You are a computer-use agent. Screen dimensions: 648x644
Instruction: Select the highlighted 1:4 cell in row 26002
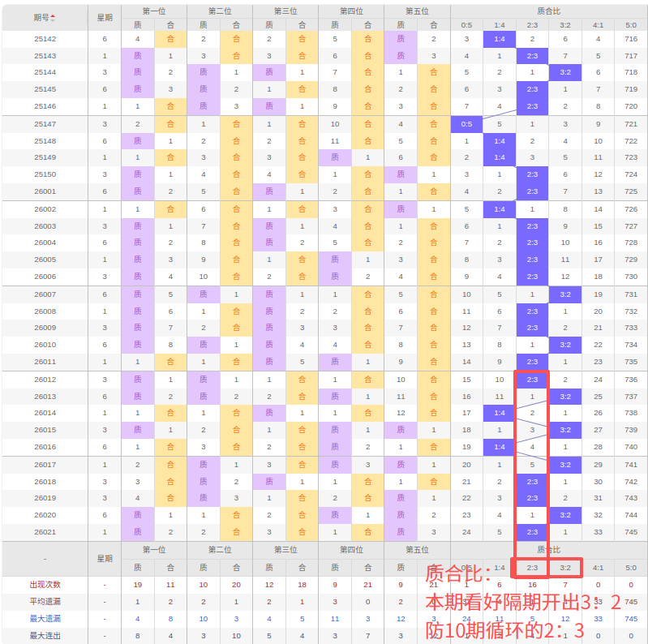(x=500, y=209)
